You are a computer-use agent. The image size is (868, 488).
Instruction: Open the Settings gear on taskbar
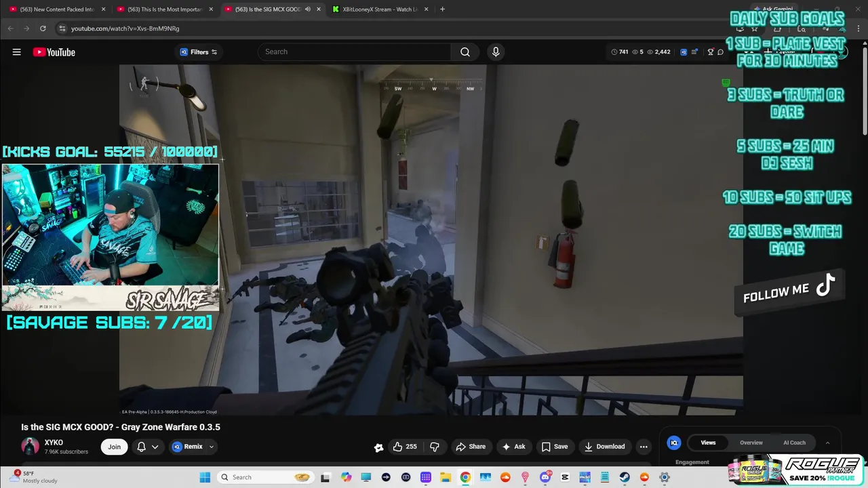665,477
